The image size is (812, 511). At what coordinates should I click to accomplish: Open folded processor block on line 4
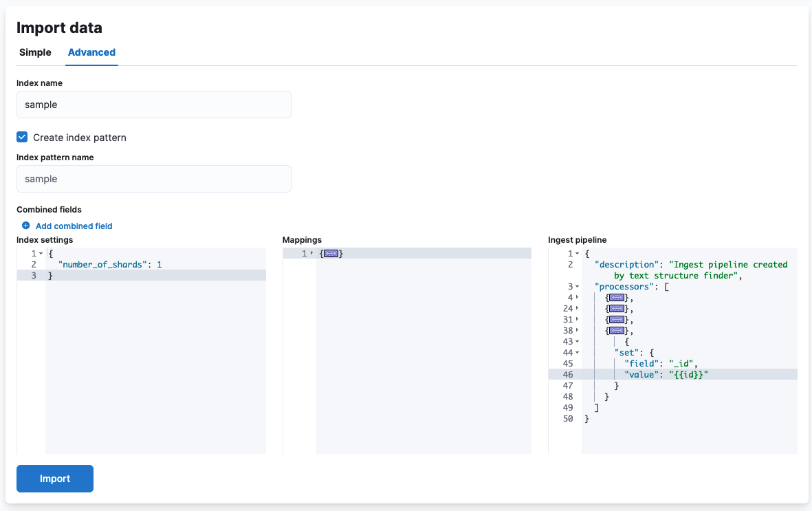coord(616,298)
